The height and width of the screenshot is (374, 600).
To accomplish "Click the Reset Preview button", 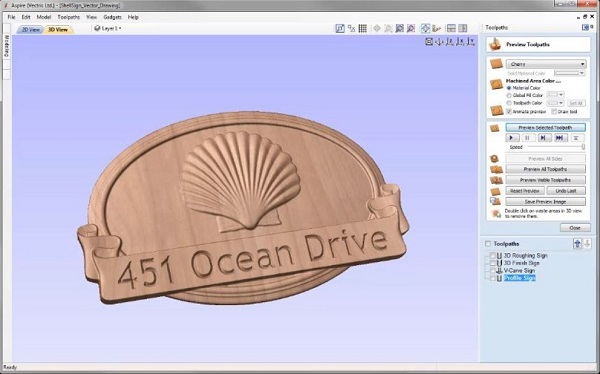I will coord(525,191).
